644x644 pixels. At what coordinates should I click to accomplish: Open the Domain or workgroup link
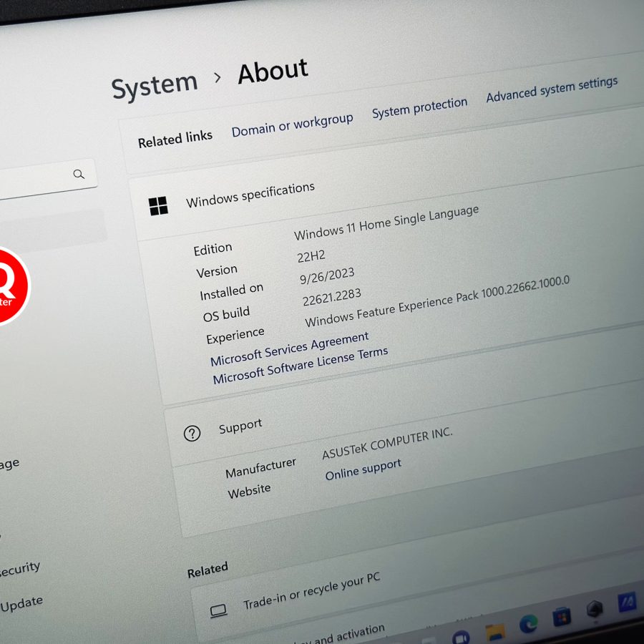(x=293, y=125)
